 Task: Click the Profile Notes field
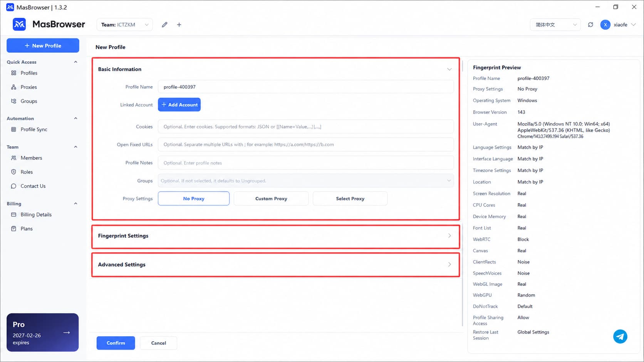click(306, 163)
